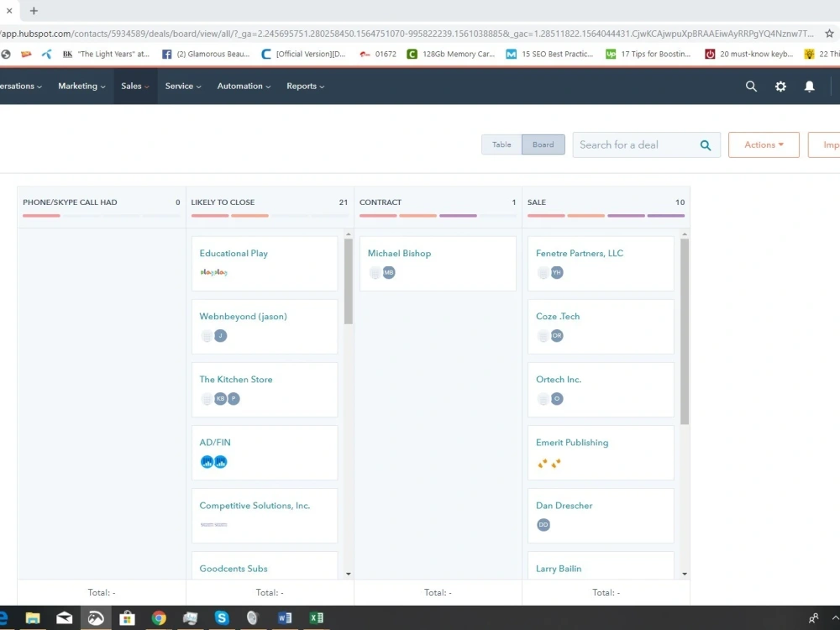The width and height of the screenshot is (840, 630).
Task: Expand the Sales menu
Action: 135,87
